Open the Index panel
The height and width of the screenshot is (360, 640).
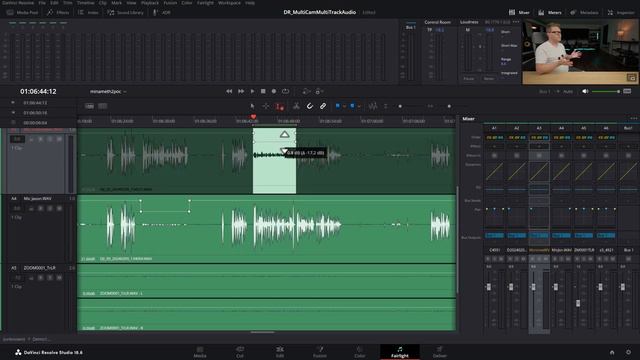point(89,13)
